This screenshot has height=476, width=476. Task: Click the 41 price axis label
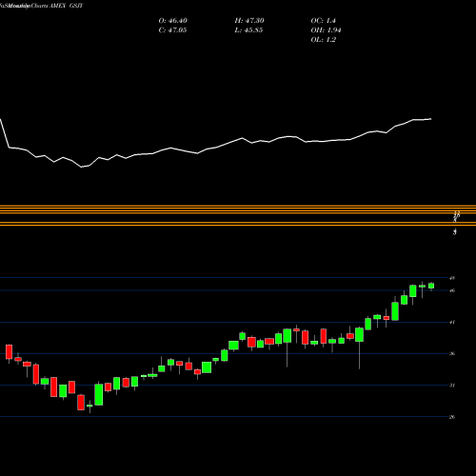point(452,322)
